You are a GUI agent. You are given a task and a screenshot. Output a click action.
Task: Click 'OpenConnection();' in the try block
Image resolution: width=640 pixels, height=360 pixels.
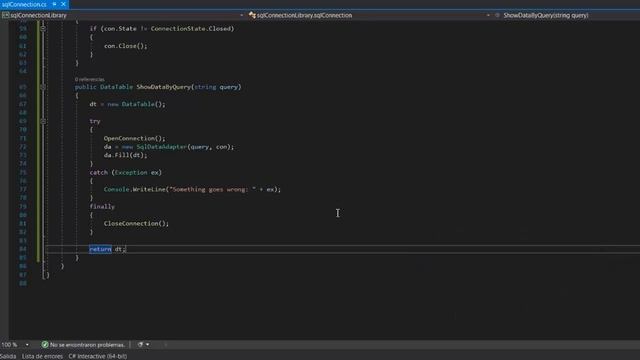(x=134, y=138)
